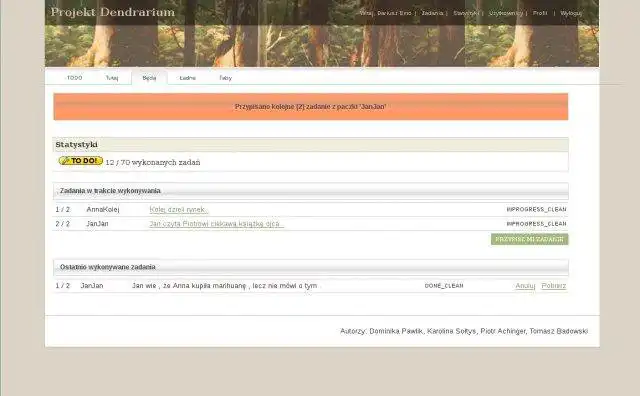
Task: Open Statystyki in the top navigation
Action: point(466,13)
